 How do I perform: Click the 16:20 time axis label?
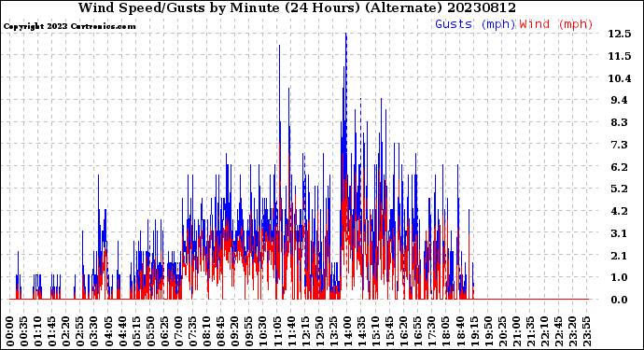pos(403,331)
